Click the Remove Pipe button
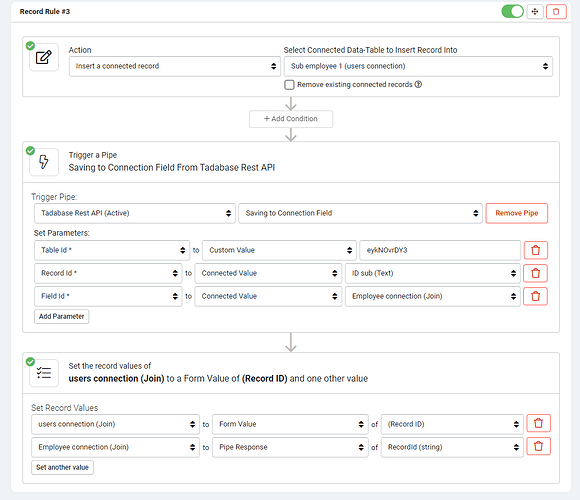580x500 pixels. point(516,213)
